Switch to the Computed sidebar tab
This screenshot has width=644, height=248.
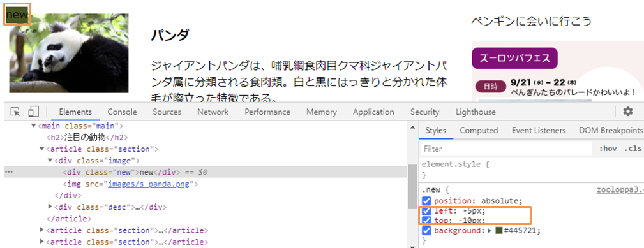pyautogui.click(x=479, y=130)
